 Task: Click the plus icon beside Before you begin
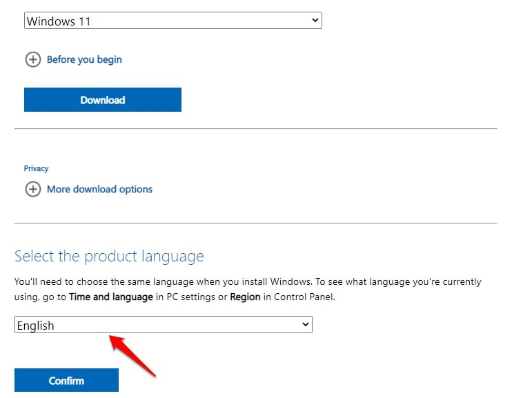[33, 60]
